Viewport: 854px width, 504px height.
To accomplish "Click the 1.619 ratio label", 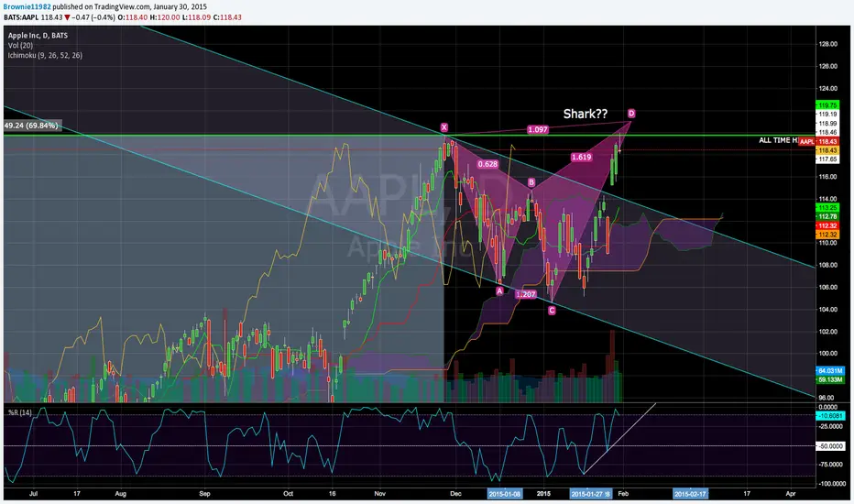I will (581, 157).
